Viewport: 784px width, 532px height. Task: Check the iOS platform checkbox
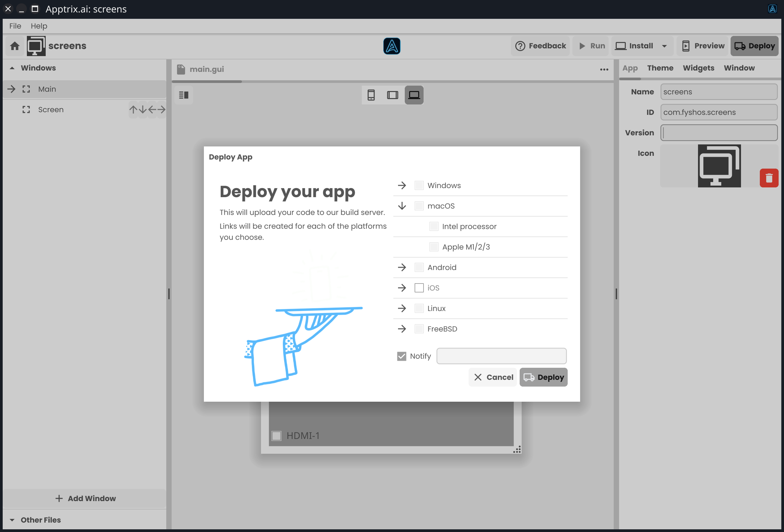click(x=419, y=288)
